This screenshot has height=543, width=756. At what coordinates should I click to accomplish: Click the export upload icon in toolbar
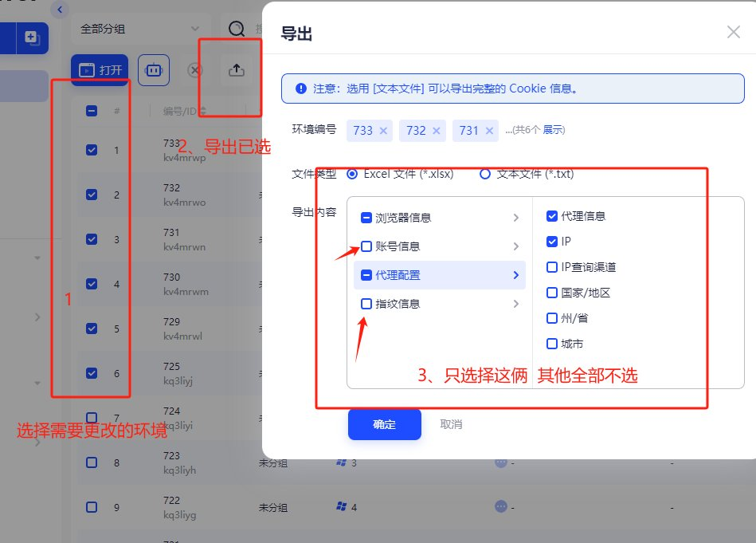tap(237, 70)
